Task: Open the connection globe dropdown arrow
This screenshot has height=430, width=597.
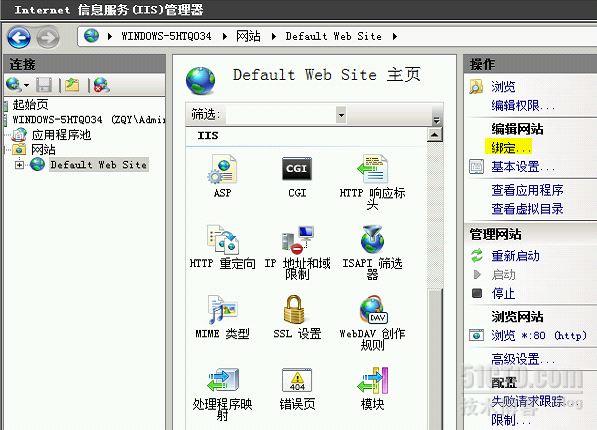Action: click(26, 85)
